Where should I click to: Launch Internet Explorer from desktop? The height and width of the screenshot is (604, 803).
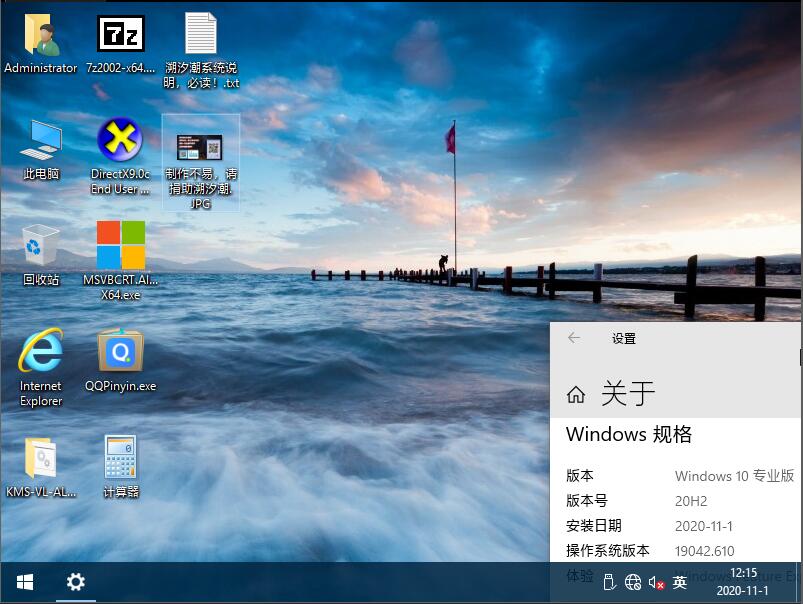(40, 352)
